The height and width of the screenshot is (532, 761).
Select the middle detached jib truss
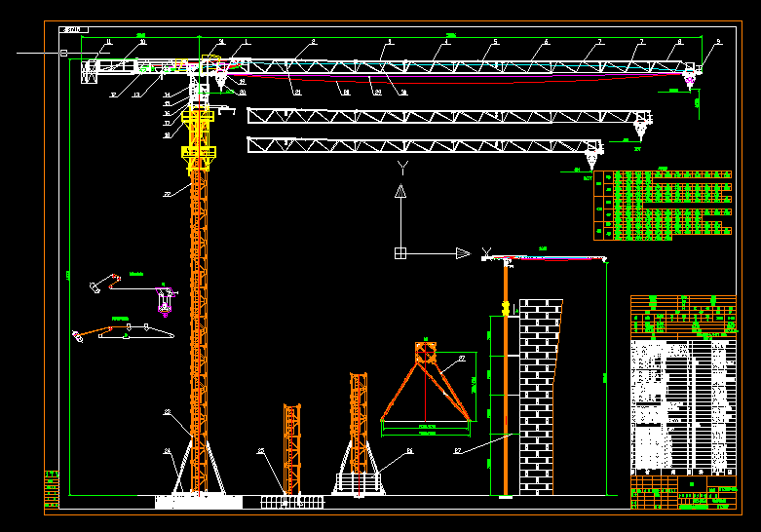pyautogui.click(x=449, y=117)
